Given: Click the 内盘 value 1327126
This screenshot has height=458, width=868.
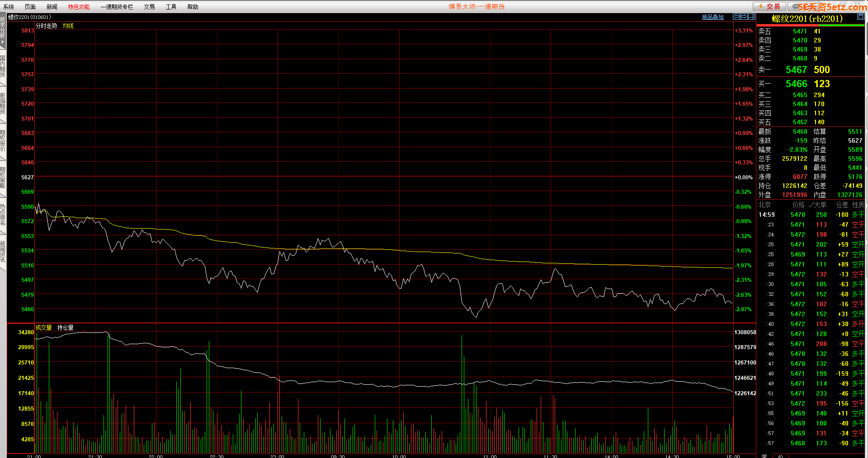Looking at the screenshot, I should [x=850, y=195].
